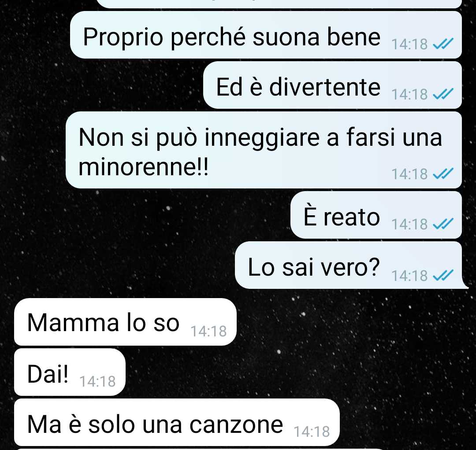
Task: Tap the 14:18 timestamp on 'È reato'
Action: click(409, 225)
